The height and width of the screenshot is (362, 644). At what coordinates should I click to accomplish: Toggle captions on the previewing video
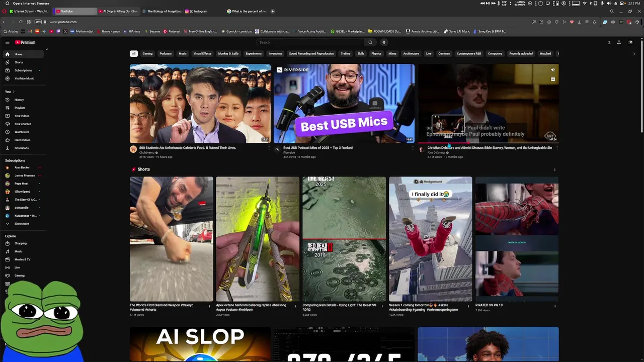pyautogui.click(x=553, y=79)
